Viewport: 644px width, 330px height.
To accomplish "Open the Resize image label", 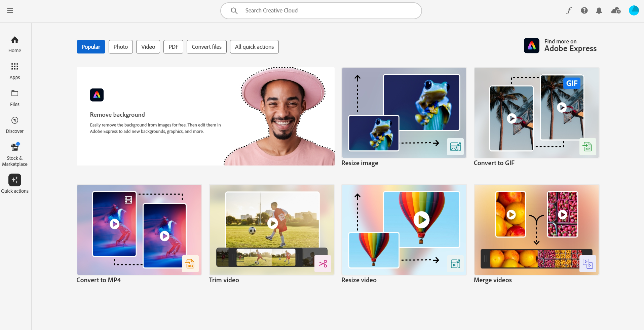I will pos(360,163).
